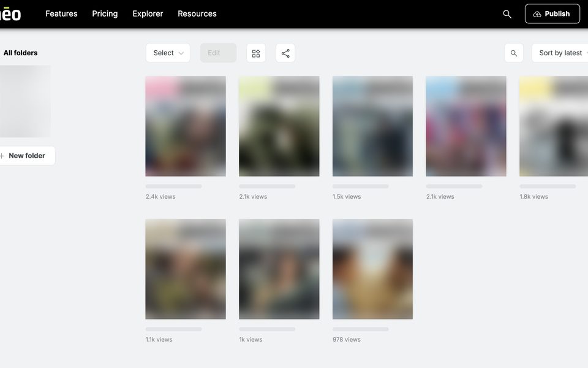Open the Sort by latest dropdown
The width and height of the screenshot is (588, 368).
coord(560,53)
